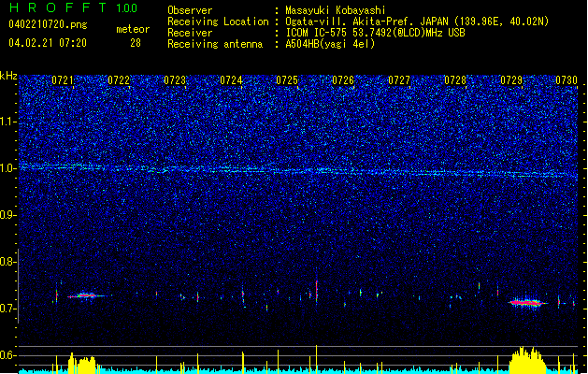Select the name Masayuki Kobayashi
Screen dimensions: 588x374
tap(336, 10)
